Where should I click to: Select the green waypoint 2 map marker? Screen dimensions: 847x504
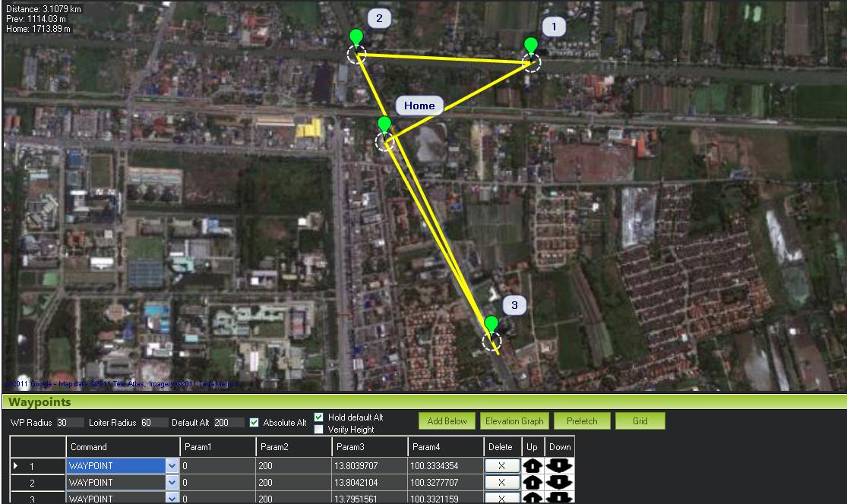point(356,39)
